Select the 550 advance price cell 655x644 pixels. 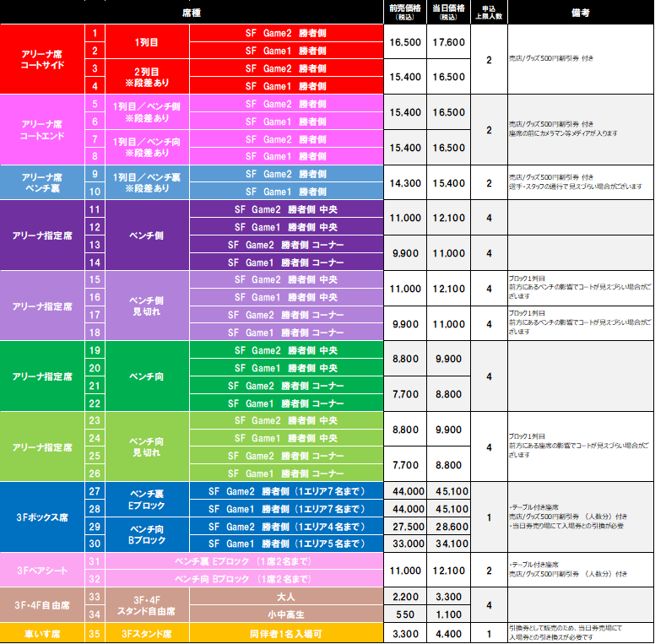click(x=404, y=614)
